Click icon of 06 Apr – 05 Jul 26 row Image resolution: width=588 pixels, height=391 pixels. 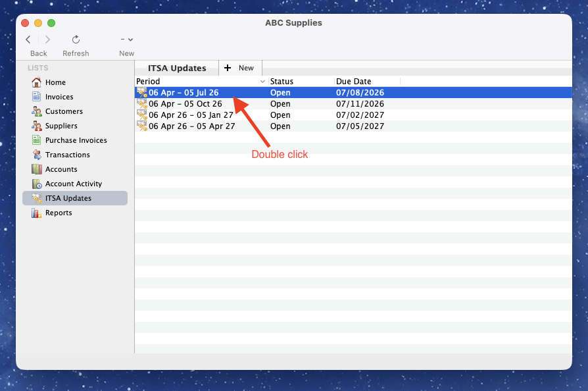[x=142, y=93]
